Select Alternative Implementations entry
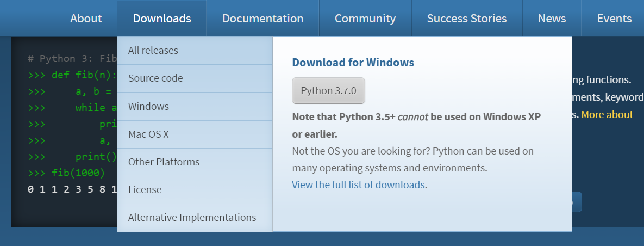 [195, 218]
